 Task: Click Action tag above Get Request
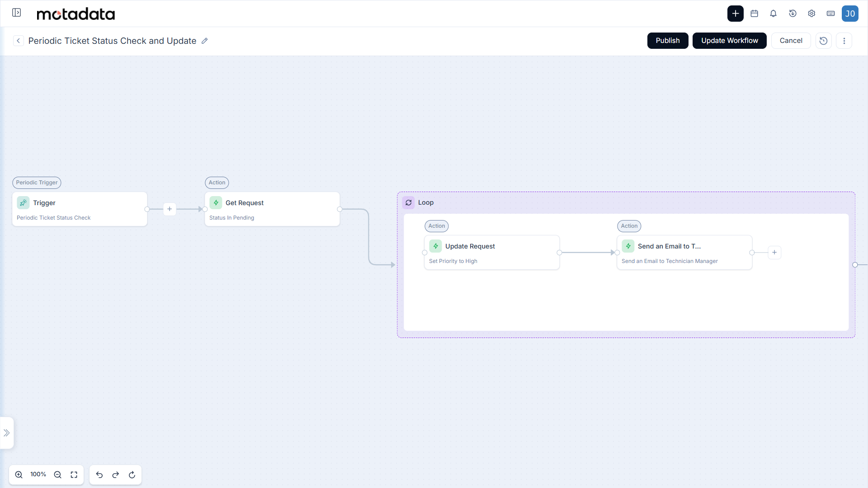217,183
